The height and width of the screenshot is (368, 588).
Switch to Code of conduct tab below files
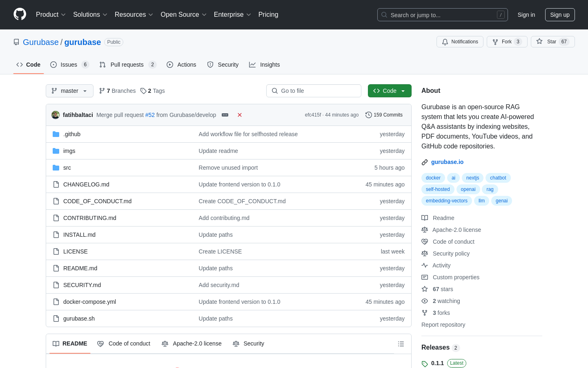124,343
